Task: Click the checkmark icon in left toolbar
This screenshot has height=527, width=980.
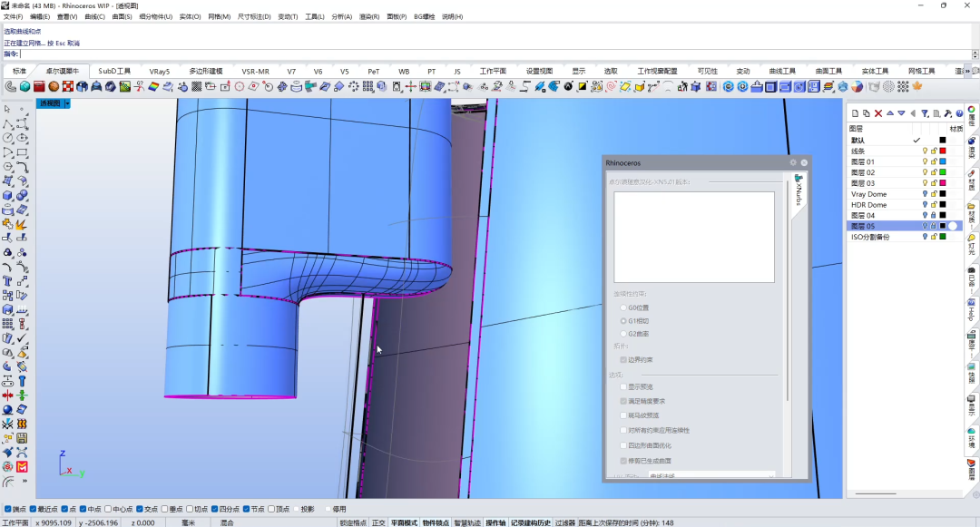Action: click(x=22, y=339)
